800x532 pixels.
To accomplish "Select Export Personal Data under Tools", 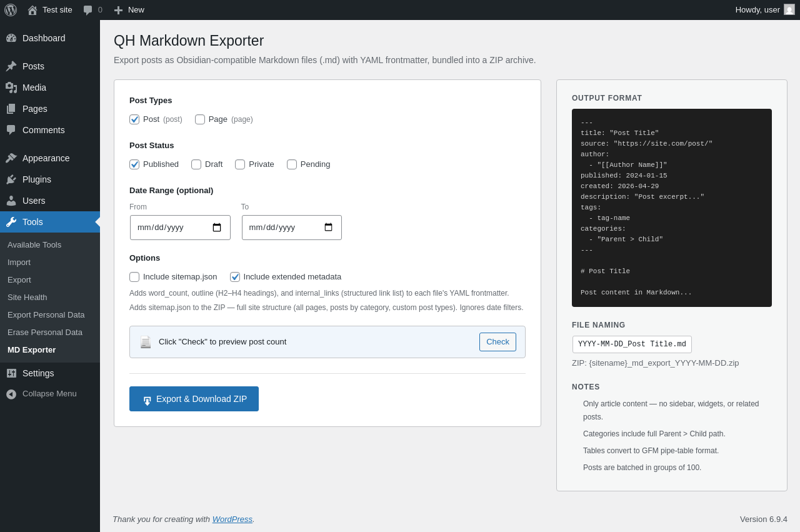I will 46,315.
